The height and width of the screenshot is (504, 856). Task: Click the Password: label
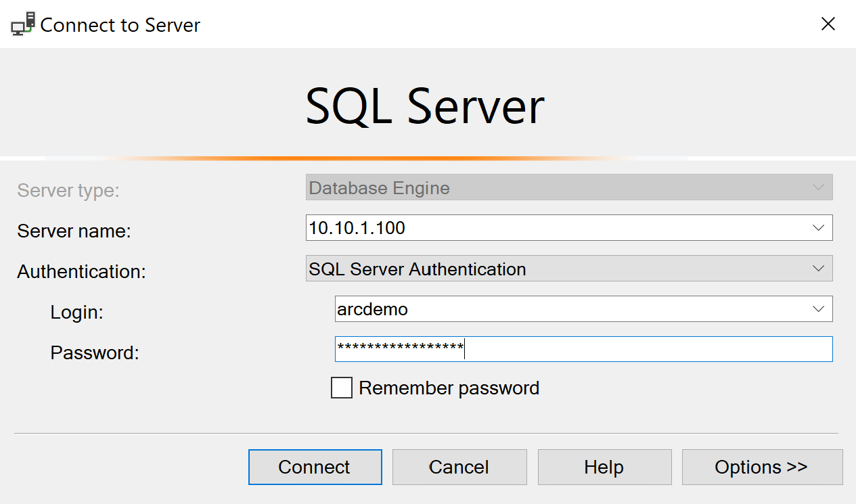tap(95, 353)
